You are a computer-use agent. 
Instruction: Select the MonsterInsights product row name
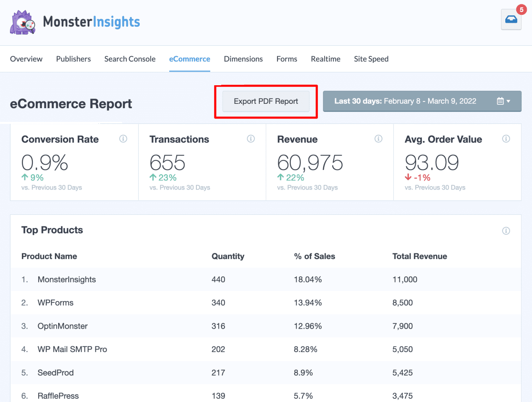tap(67, 280)
